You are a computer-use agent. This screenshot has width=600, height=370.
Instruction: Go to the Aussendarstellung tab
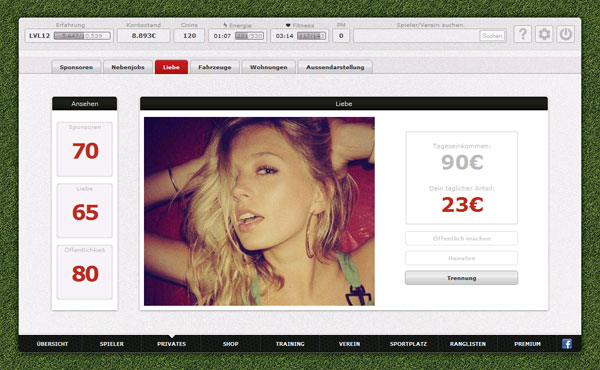[335, 67]
